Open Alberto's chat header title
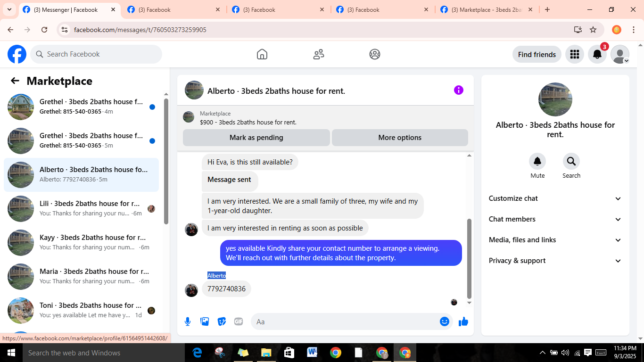 [276, 91]
